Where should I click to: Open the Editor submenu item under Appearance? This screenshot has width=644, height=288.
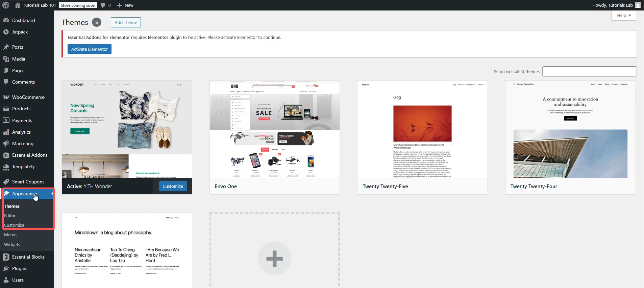click(x=10, y=216)
